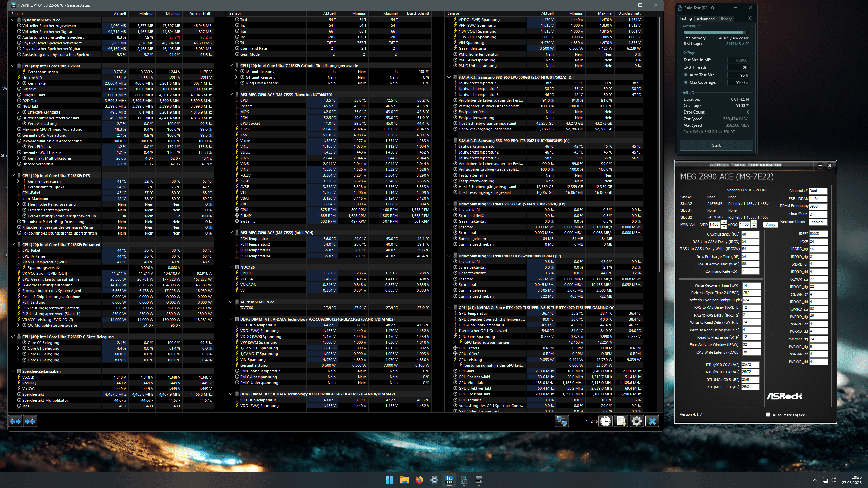
Task: Collapse the Speicher-Zeitangaben section
Action: (13, 371)
